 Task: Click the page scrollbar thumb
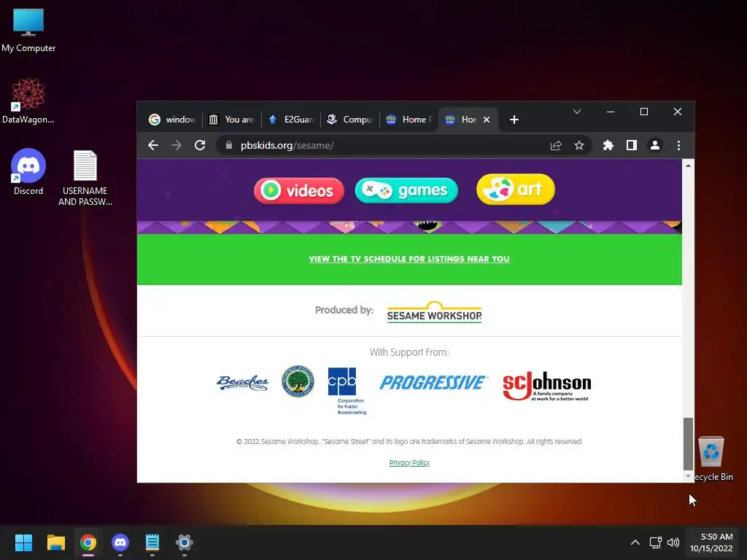tap(688, 444)
